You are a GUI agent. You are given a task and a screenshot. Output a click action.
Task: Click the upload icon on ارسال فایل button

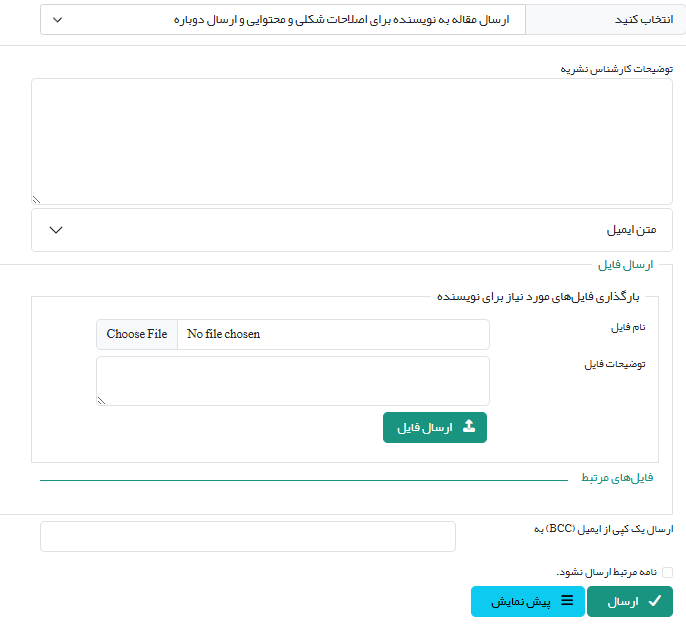point(469,427)
